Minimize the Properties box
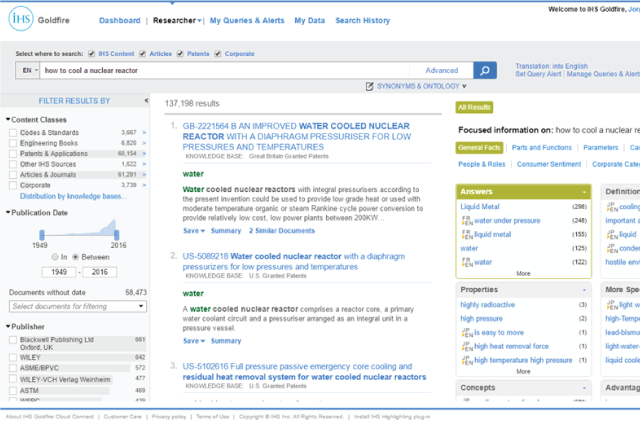This screenshot has height=426, width=640. click(584, 290)
